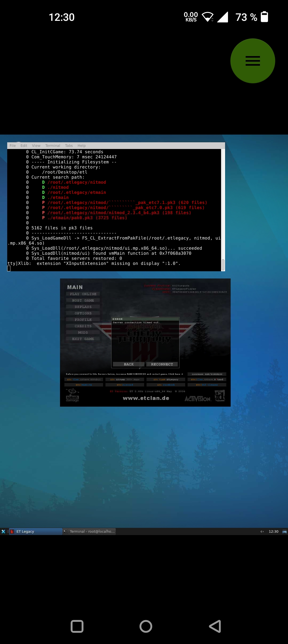Switch to ET Legacy taskbar window
288x644 pixels.
tap(36, 531)
